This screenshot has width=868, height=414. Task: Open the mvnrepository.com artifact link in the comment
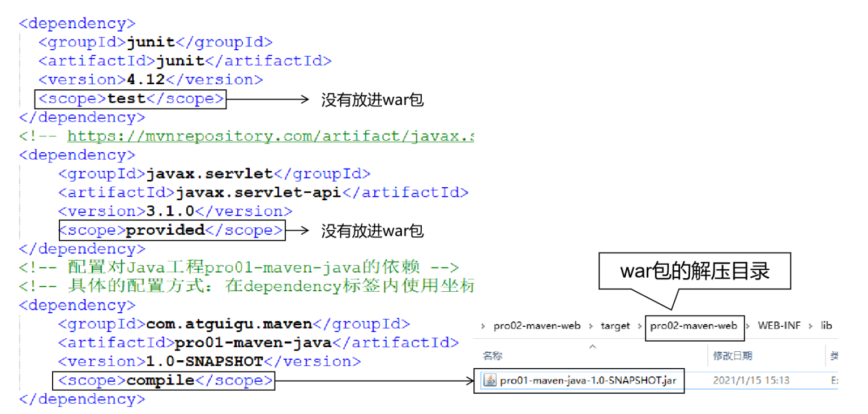270,136
